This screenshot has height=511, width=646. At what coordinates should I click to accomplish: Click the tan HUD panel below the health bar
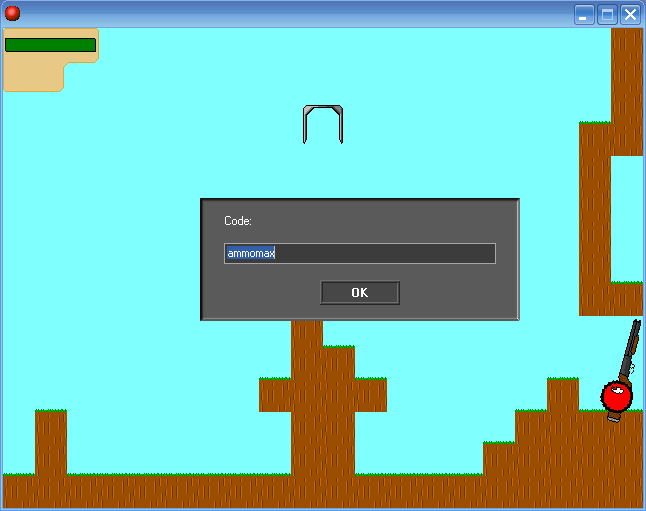pos(34,76)
